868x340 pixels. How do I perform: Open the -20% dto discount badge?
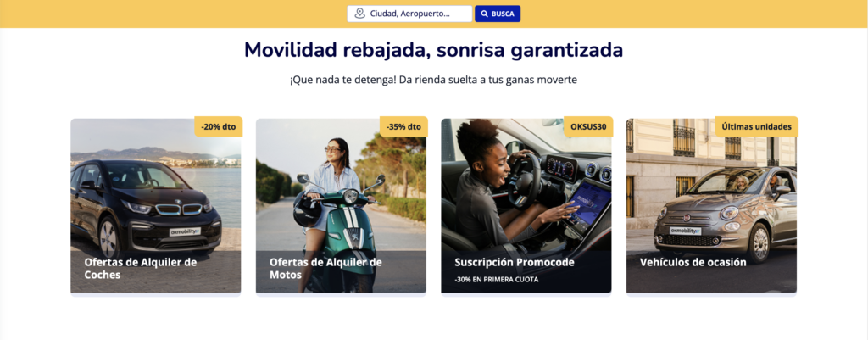pyautogui.click(x=219, y=126)
